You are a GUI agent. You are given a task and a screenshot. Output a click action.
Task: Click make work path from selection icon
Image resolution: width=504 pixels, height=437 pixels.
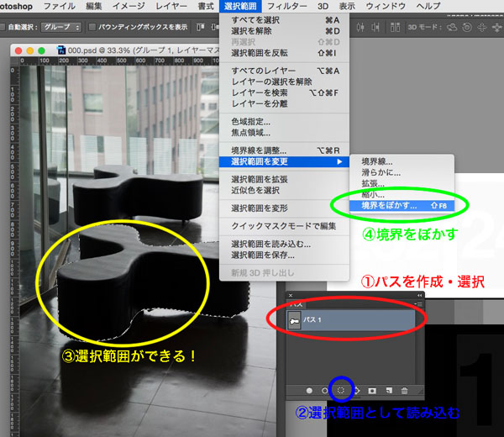coord(357,390)
